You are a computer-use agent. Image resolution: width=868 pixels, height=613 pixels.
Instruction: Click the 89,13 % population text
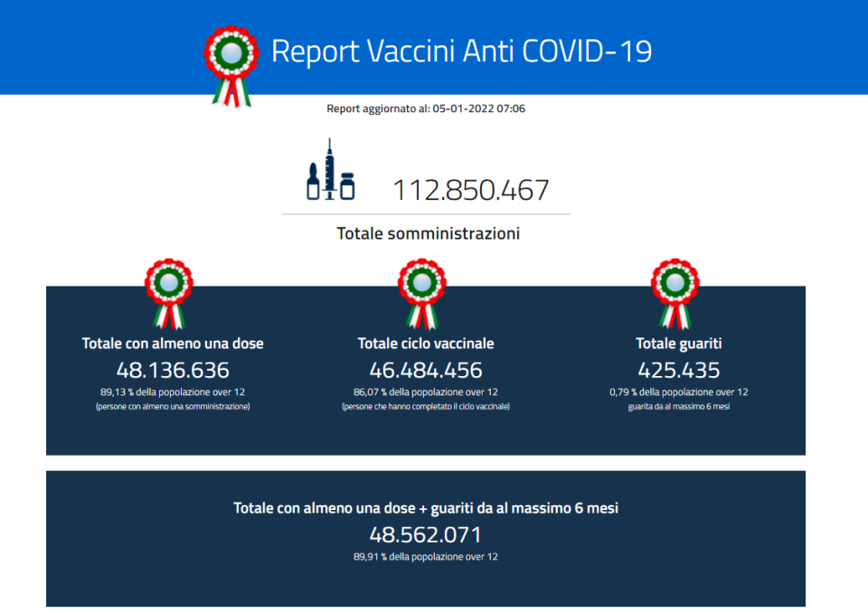coord(173,392)
